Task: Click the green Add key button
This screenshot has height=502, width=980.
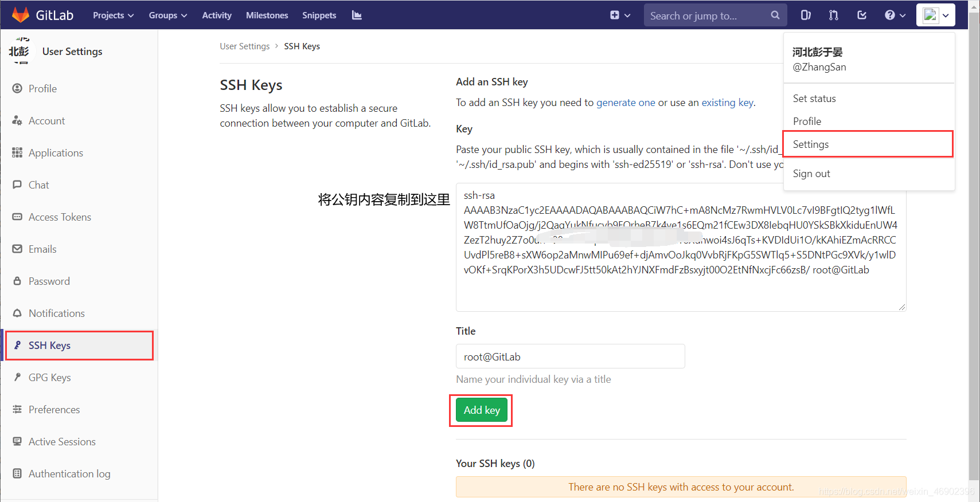Action: [482, 410]
